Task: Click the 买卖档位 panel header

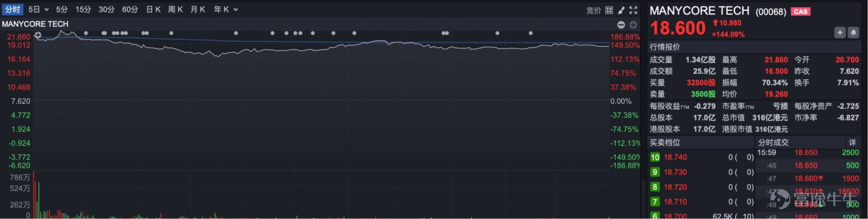Action: (665, 142)
